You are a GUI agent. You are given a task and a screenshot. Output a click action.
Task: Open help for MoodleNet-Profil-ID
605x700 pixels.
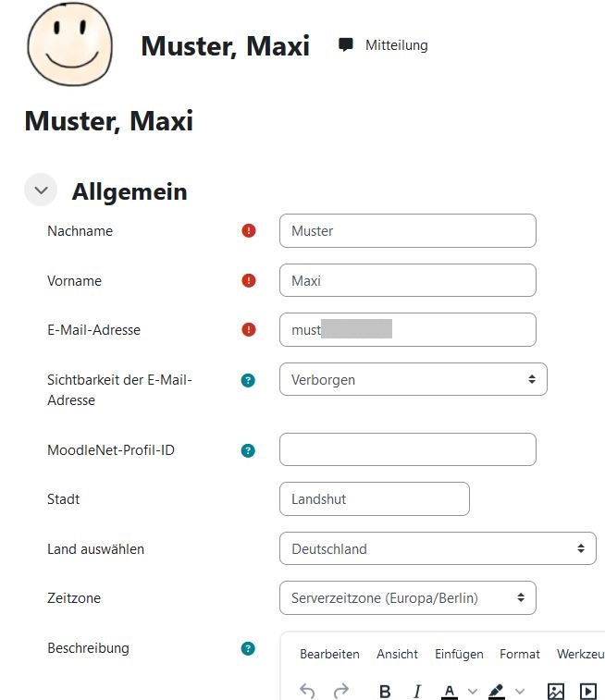point(248,450)
